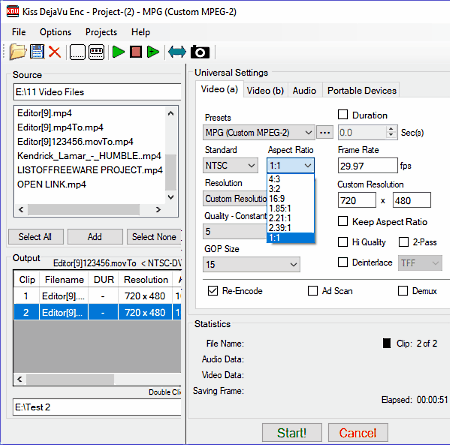Enable the Demux checkbox
This screenshot has height=445, width=450.
click(403, 291)
